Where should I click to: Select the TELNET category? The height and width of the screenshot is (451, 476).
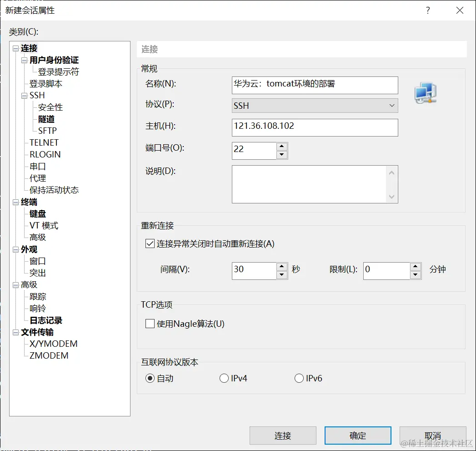[x=44, y=142]
